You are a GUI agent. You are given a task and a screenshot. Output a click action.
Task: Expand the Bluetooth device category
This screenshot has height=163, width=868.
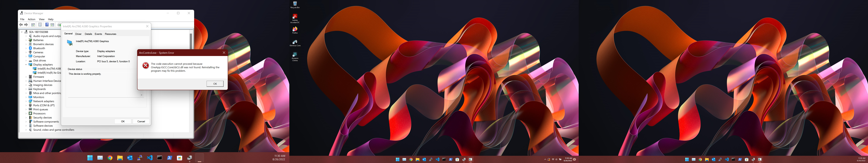(26, 48)
